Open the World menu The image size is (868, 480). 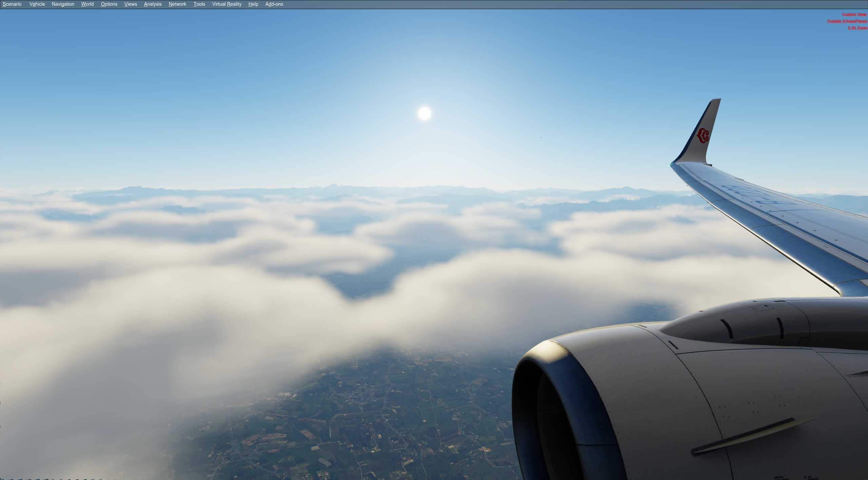click(87, 4)
